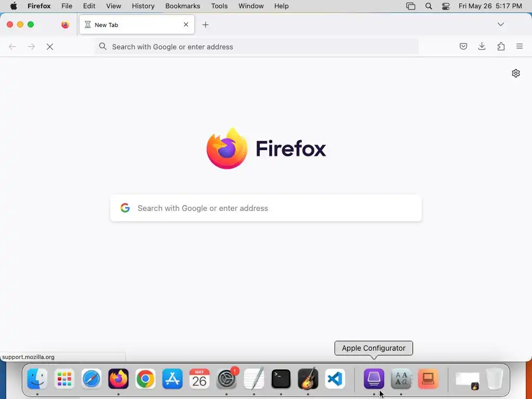The width and height of the screenshot is (532, 399).
Task: Click the Firefox icon in the Dock
Action: (118, 379)
